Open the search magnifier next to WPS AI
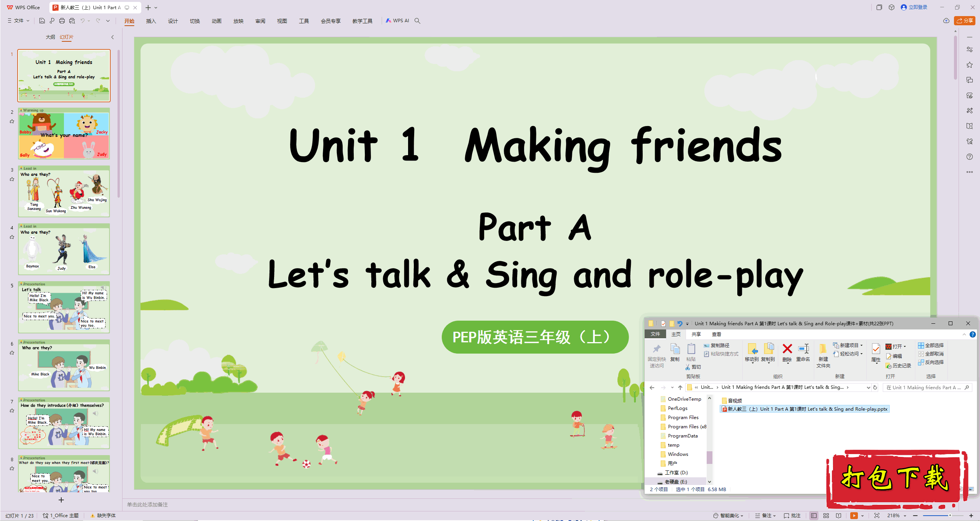This screenshot has width=980, height=521. [x=418, y=21]
